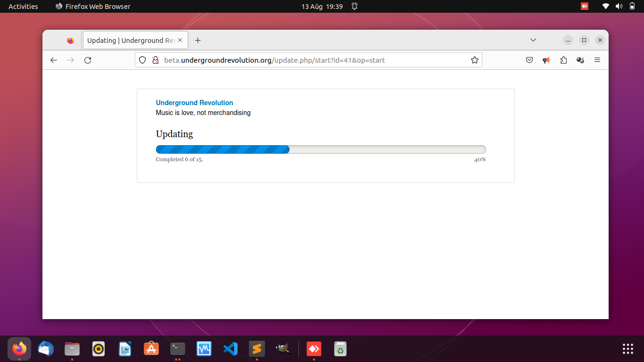Follow the Underground Revolution site link
644x362 pixels.
(194, 103)
